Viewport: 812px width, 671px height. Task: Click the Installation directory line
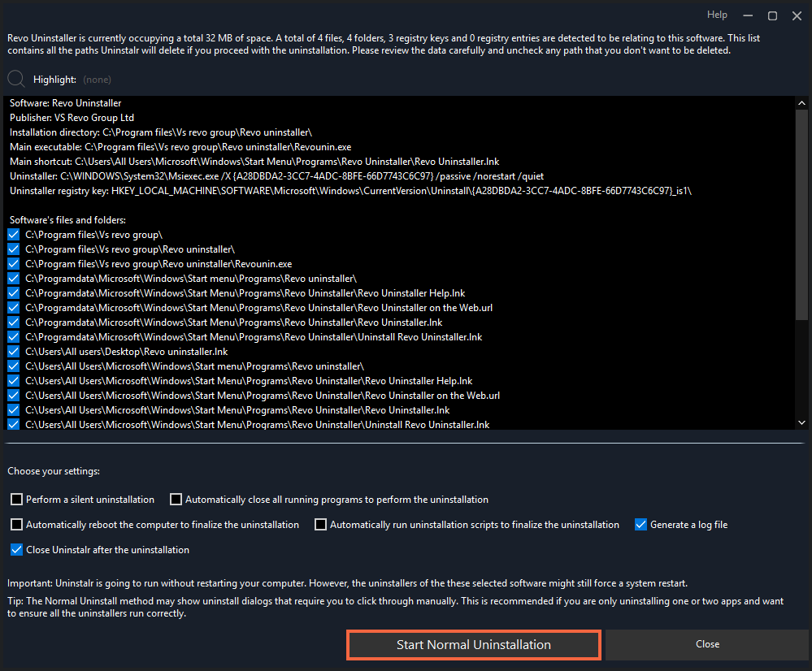pos(161,132)
